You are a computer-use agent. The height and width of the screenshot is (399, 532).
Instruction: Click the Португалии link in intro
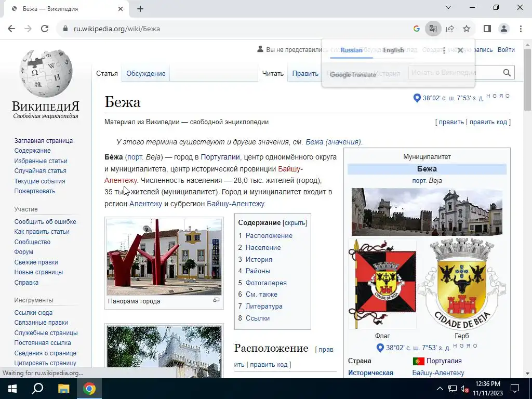click(220, 157)
